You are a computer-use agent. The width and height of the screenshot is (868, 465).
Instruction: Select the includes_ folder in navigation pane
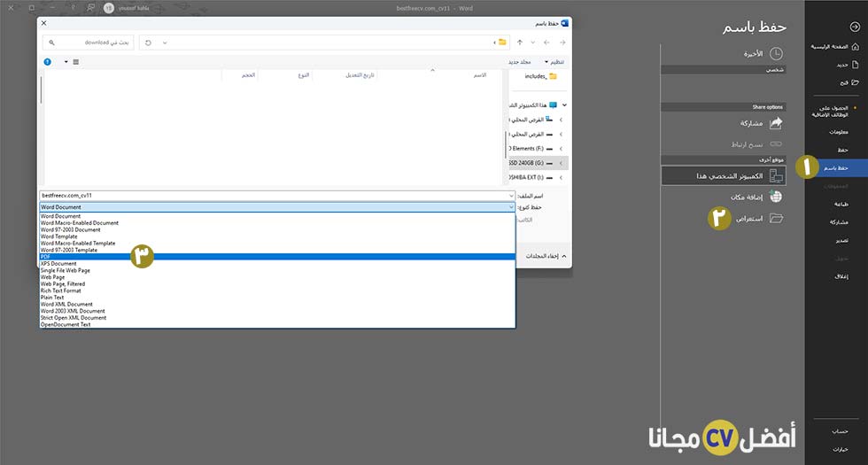540,76
